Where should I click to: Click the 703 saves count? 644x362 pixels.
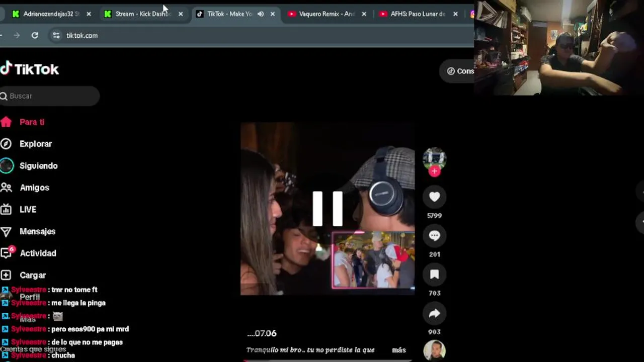[x=434, y=293]
